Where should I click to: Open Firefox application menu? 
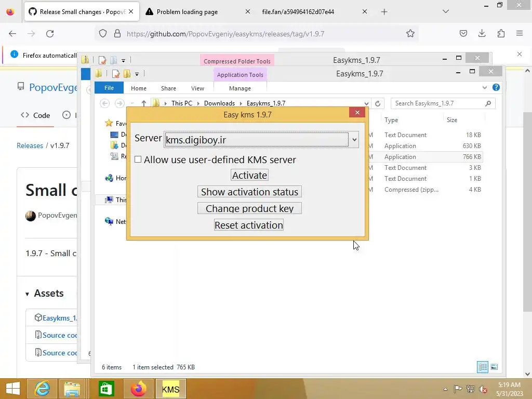click(520, 33)
